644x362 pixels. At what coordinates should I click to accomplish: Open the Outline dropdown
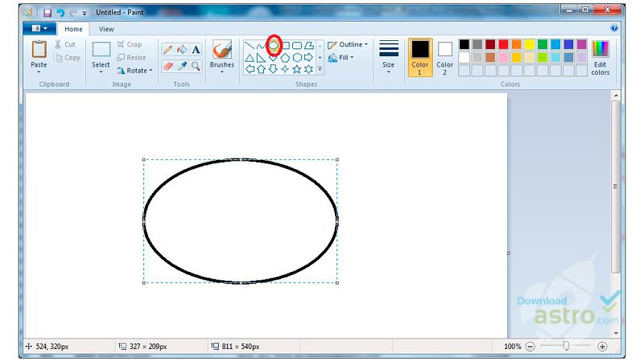349,45
